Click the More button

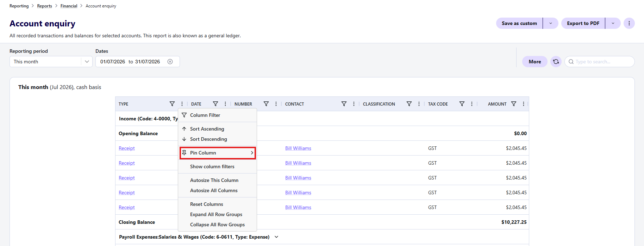535,62
